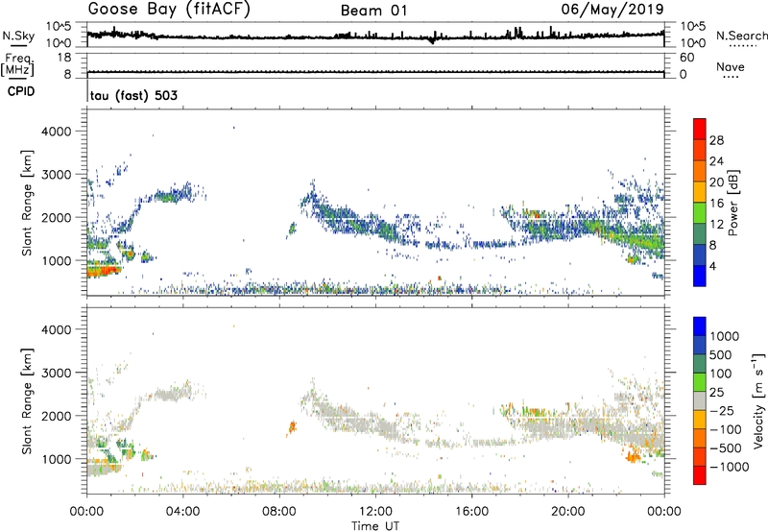Click the "Velocity [m s-1]" color bar title
The width and height of the screenshot is (768, 532).
tap(758, 400)
